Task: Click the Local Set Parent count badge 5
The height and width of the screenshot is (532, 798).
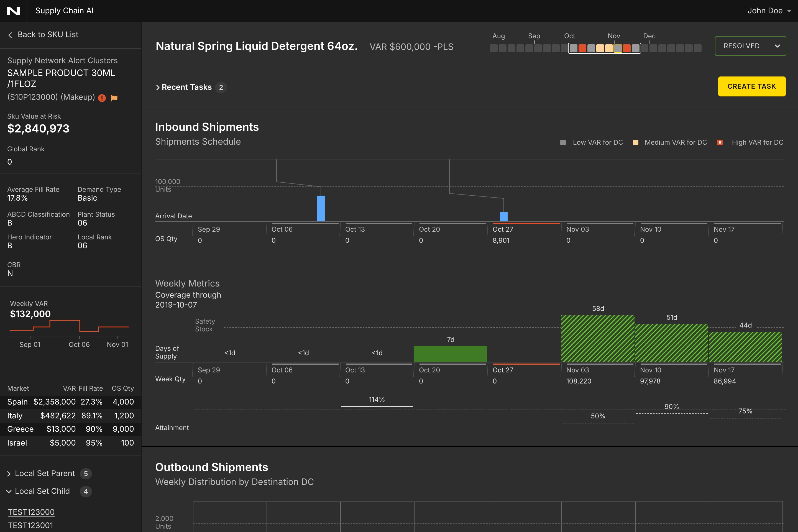Action: tap(86, 474)
